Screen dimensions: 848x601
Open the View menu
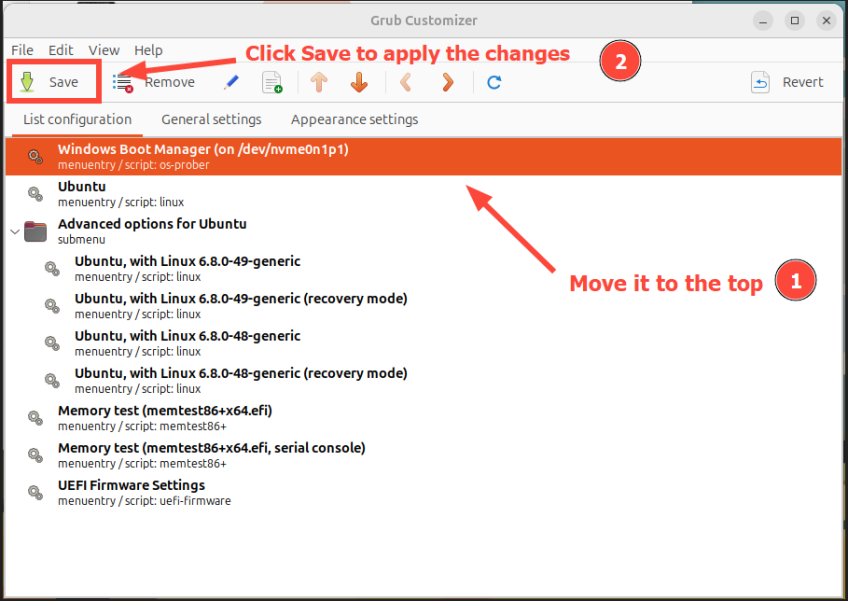point(103,50)
